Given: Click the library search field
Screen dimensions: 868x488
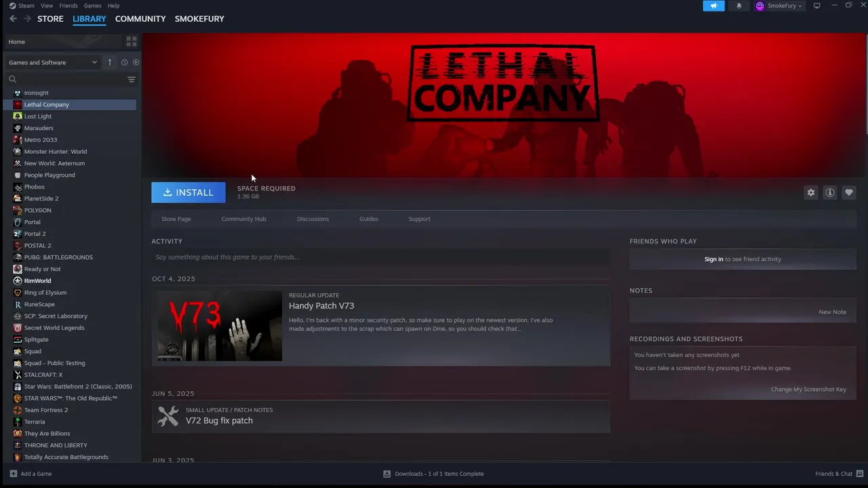Looking at the screenshot, I should coord(64,79).
